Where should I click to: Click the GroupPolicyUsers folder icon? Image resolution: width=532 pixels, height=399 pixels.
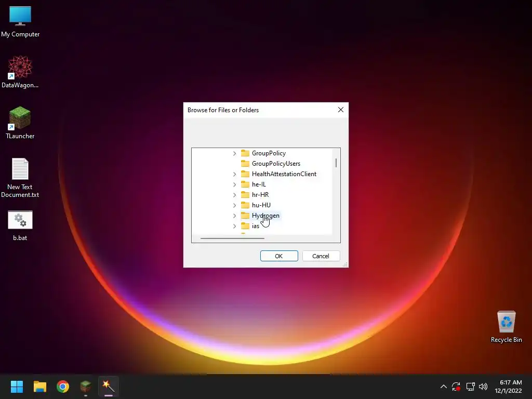(x=245, y=164)
